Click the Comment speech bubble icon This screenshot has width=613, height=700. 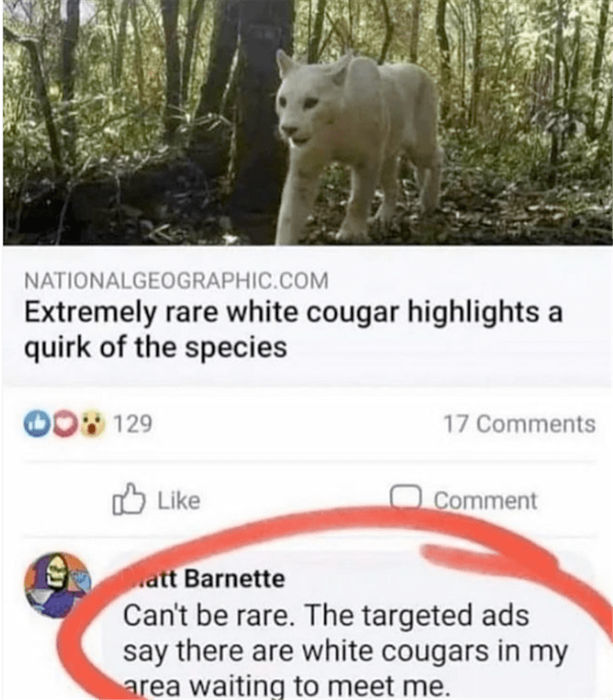point(405,497)
